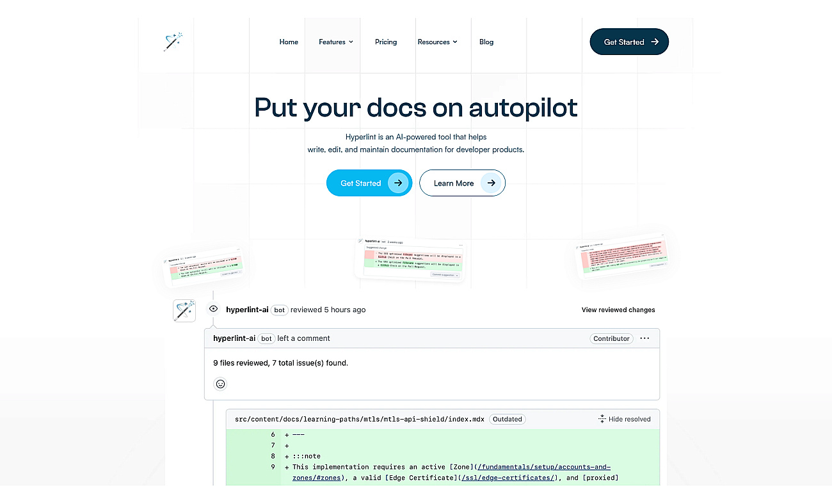Click View reviewed changes link
The height and width of the screenshot is (504, 832).
point(618,310)
